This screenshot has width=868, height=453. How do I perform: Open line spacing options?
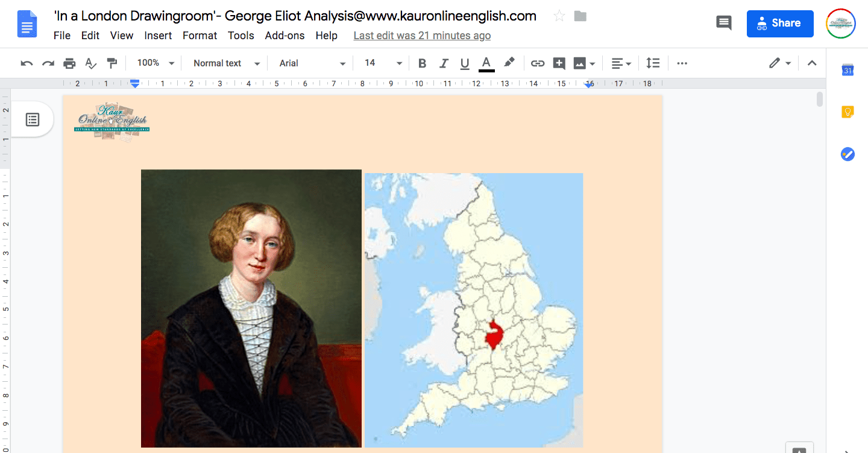pyautogui.click(x=653, y=63)
